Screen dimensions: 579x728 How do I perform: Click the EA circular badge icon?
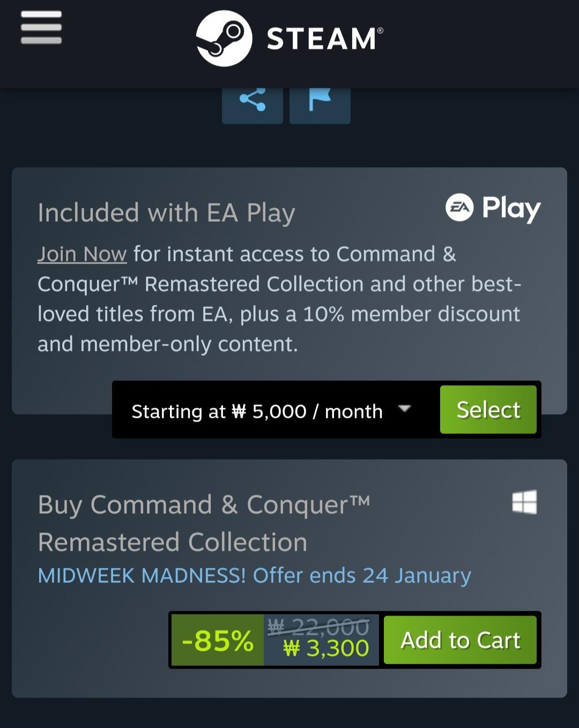pyautogui.click(x=459, y=207)
